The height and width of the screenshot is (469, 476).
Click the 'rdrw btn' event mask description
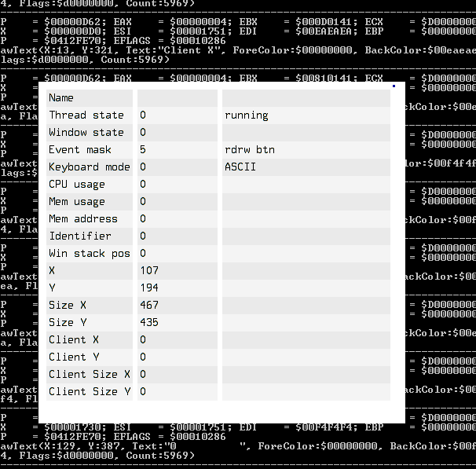[250, 150]
